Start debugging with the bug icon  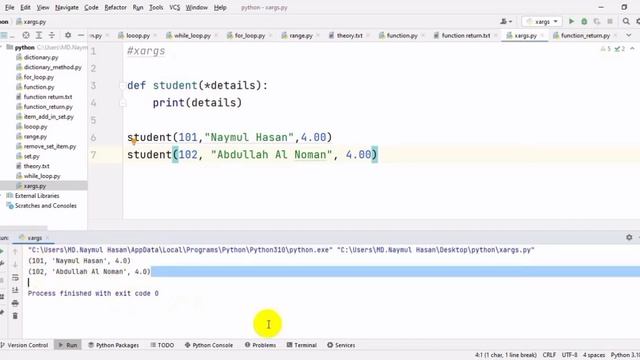[584, 21]
